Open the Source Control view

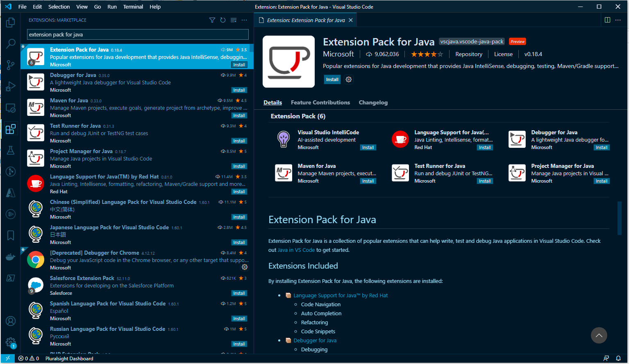(10, 65)
